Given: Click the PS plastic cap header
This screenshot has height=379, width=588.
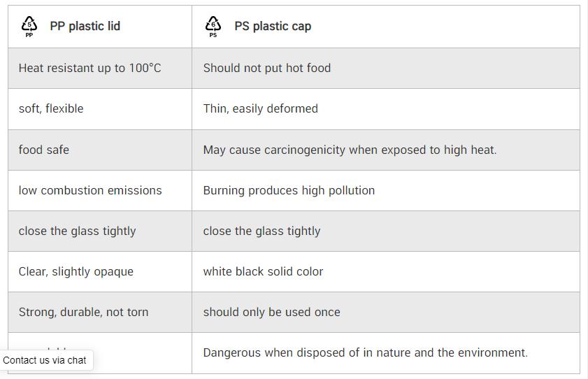Looking at the screenshot, I should [x=273, y=27].
